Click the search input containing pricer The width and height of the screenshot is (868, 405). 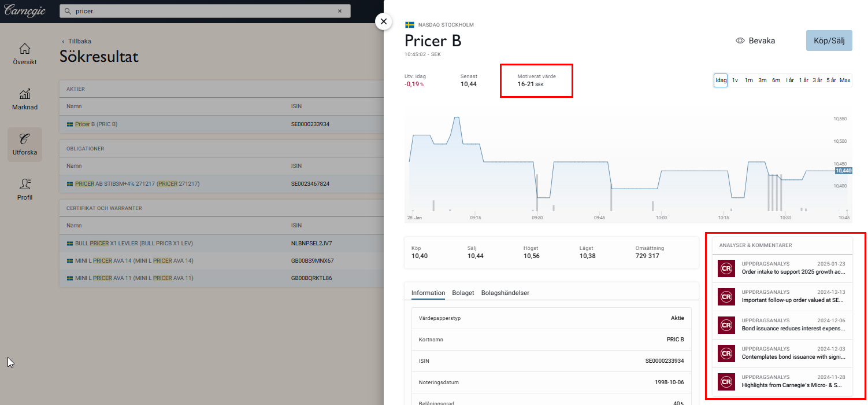pos(205,11)
